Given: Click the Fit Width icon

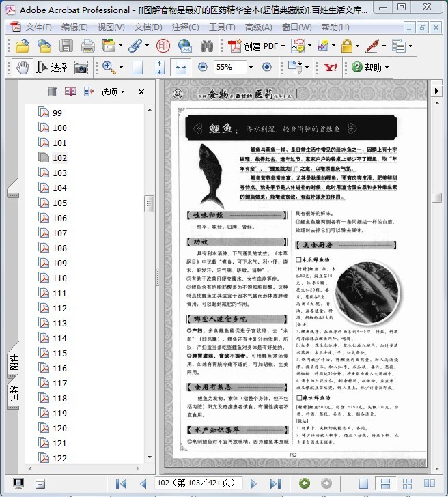Looking at the screenshot, I should coord(180,68).
